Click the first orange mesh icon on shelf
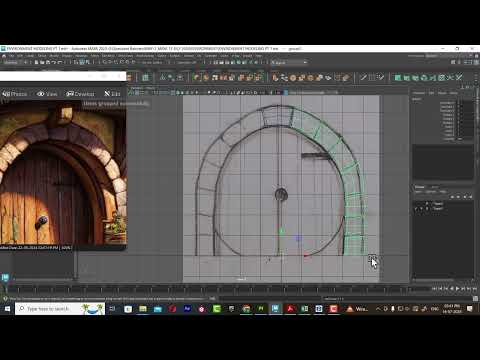480x360 pixels. coord(197,78)
